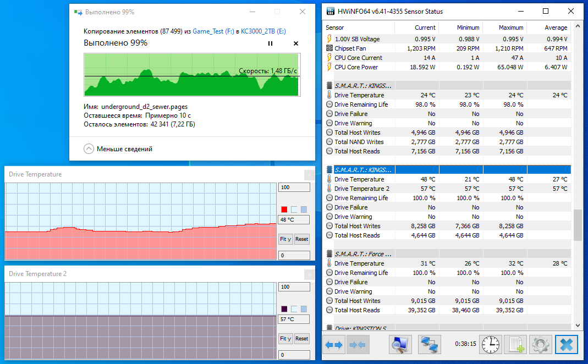Image resolution: width=588 pixels, height=364 pixels.
Task: Click the fan icon beside Chipset Fan
Action: pos(329,48)
